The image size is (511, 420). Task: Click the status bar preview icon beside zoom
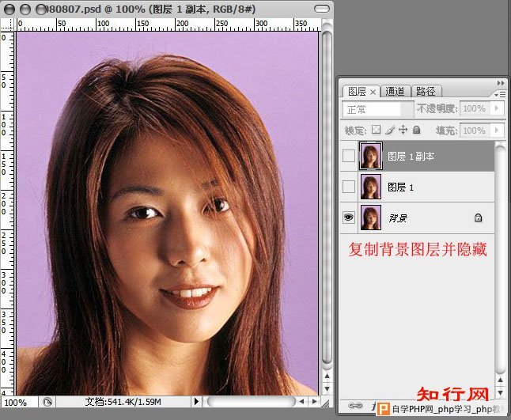[x=47, y=402]
